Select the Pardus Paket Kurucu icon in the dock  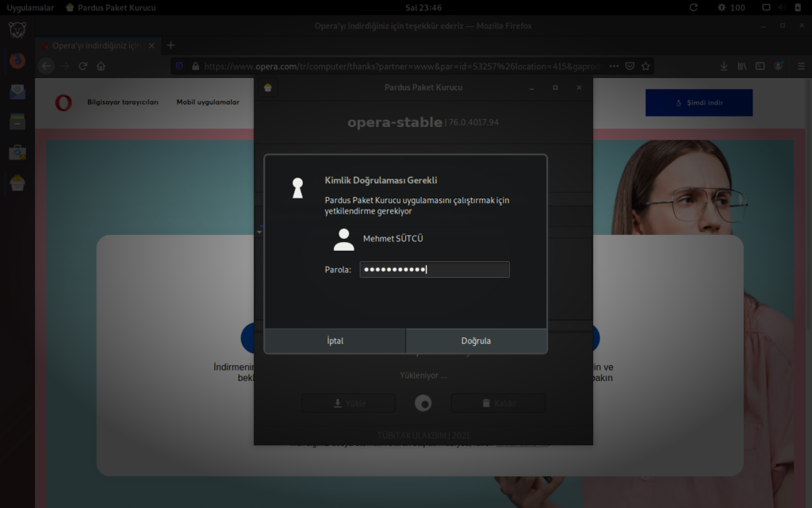(17, 183)
